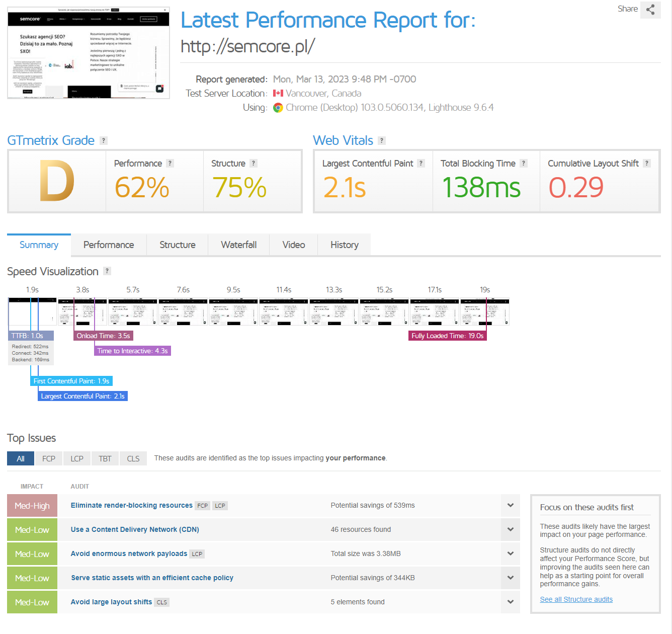Open help icon beside Web Vitals heading

coord(382,141)
